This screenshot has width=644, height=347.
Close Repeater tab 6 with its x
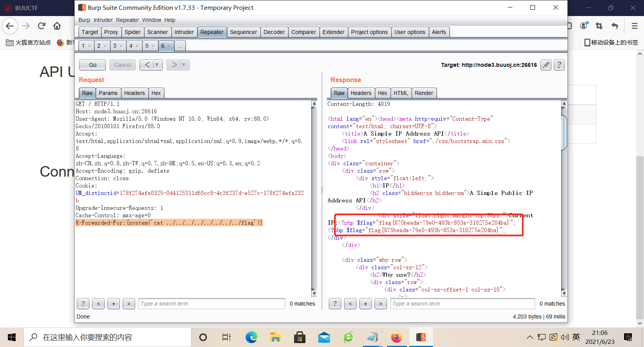(169, 46)
